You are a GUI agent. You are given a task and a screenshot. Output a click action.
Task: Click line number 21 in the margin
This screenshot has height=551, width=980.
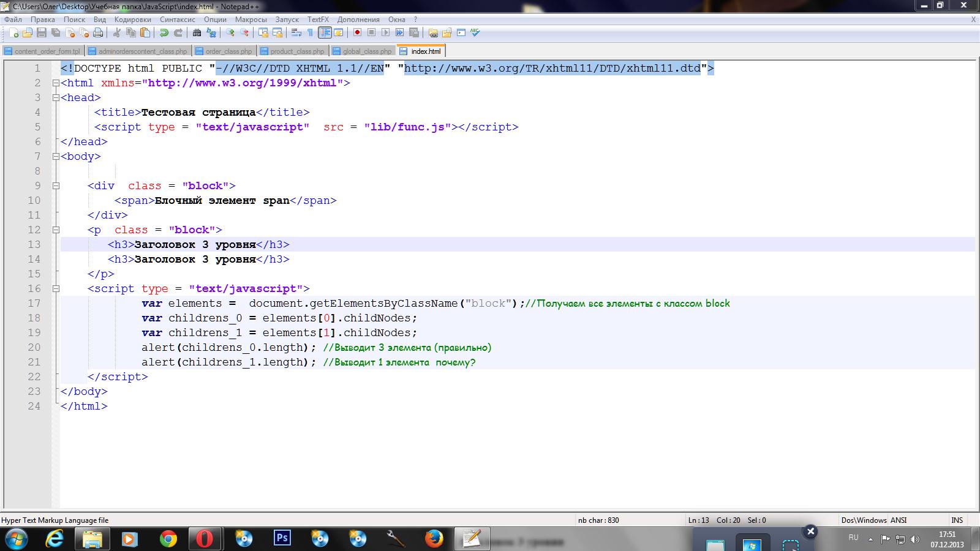[34, 362]
